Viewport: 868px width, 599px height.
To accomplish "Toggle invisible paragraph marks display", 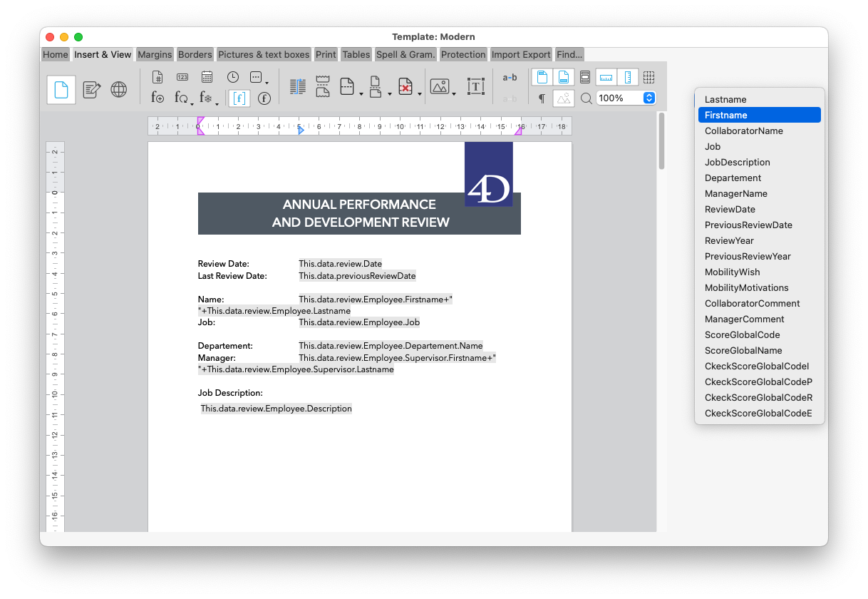I will [x=542, y=98].
